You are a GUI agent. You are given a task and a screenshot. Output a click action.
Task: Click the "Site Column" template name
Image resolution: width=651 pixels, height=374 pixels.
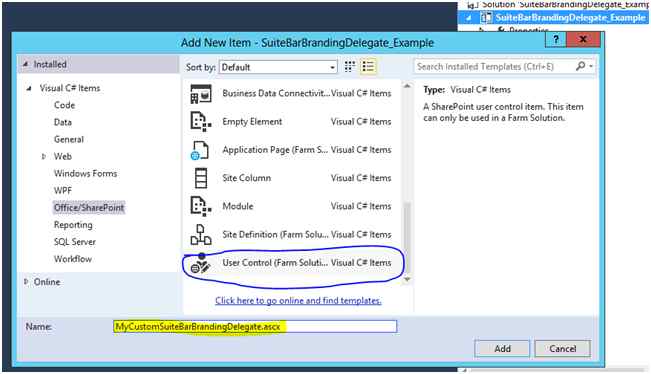247,178
